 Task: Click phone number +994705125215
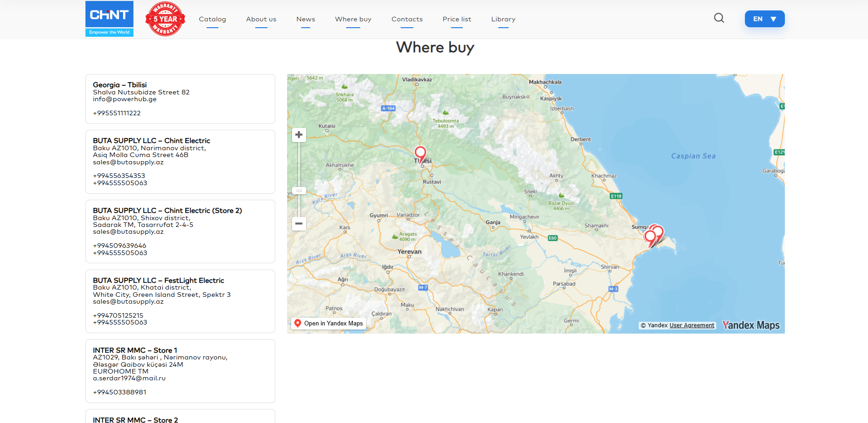point(118,315)
